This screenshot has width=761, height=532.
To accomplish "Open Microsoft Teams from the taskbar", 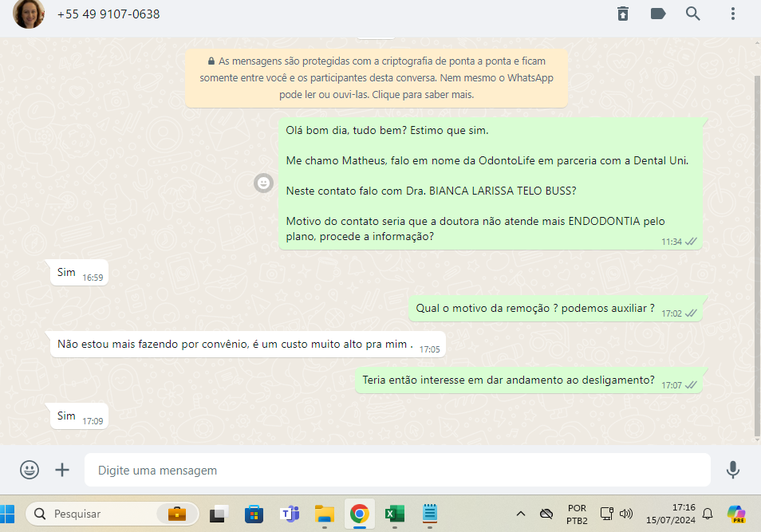I will click(x=289, y=514).
